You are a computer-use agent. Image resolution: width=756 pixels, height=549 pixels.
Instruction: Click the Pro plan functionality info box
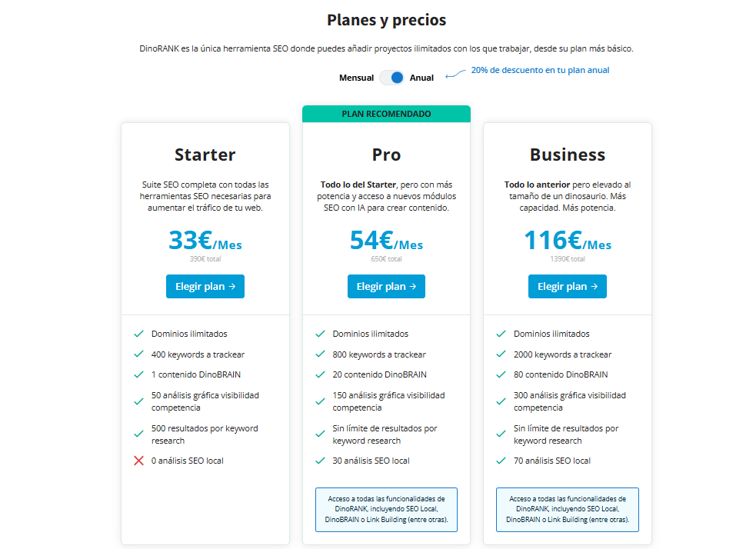pyautogui.click(x=386, y=510)
